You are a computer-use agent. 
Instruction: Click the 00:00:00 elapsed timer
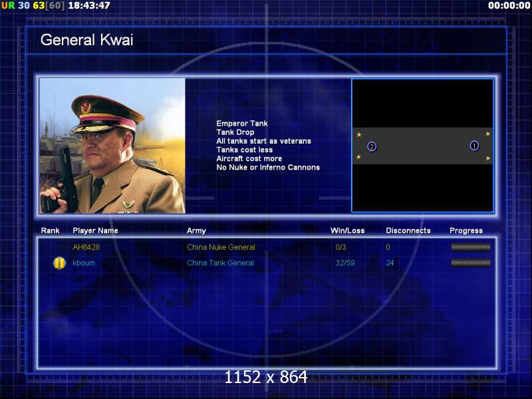509,5
